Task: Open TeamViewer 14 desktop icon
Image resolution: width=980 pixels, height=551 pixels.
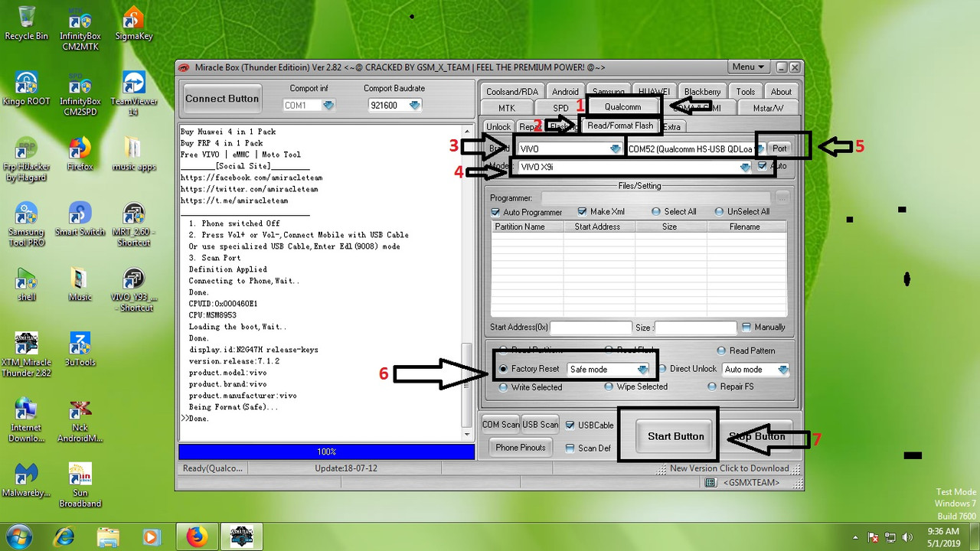Action: [133, 93]
